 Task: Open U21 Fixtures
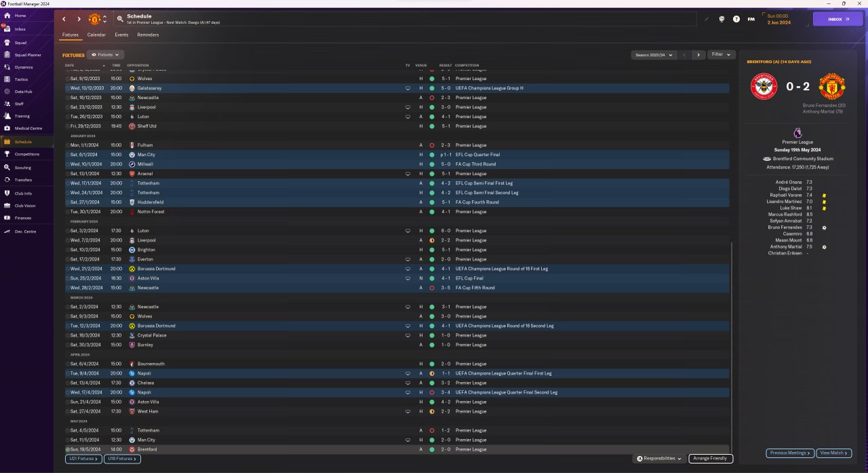tap(83, 459)
